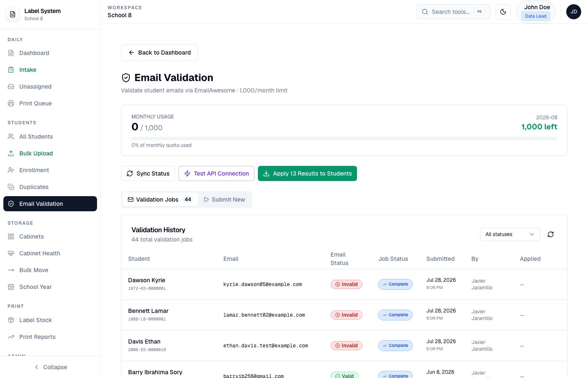
Task: Open Bulk Upload page
Action: click(50, 153)
